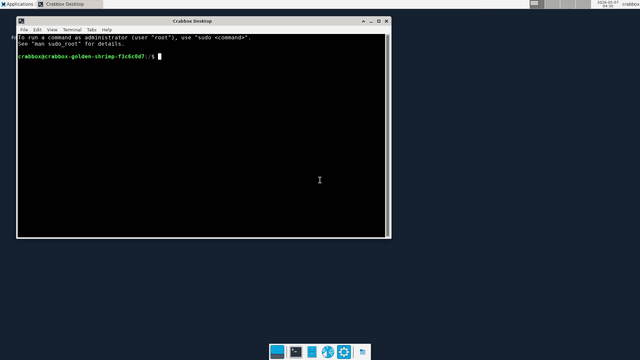
Task: Open Settings gear icon in dock
Action: (344, 352)
